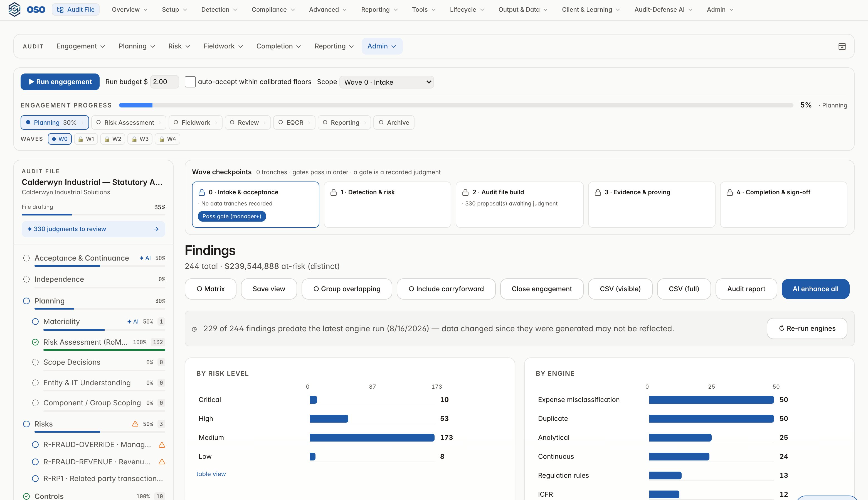Viewport: 868px width, 500px height.
Task: Click the AI sparkle badge on Materiality
Action: point(133,322)
